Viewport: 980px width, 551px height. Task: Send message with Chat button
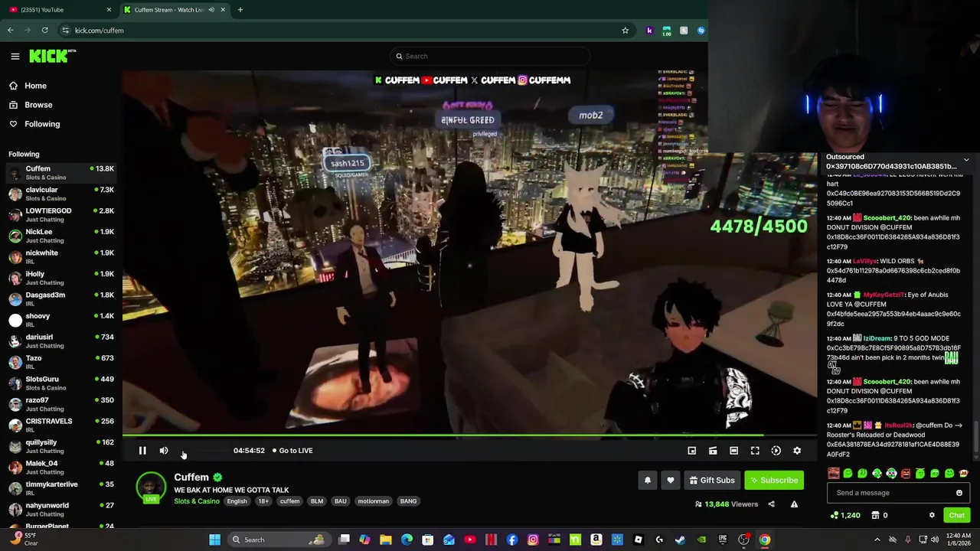point(956,515)
